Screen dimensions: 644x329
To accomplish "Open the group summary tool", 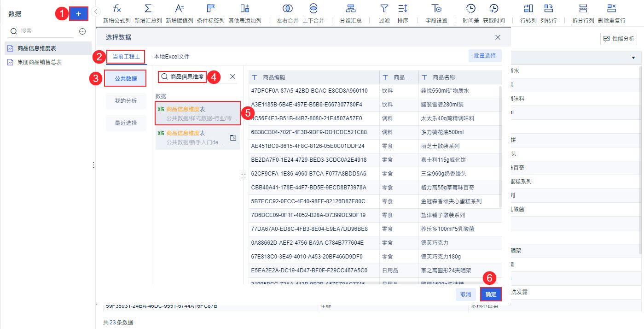I will pyautogui.click(x=351, y=14).
